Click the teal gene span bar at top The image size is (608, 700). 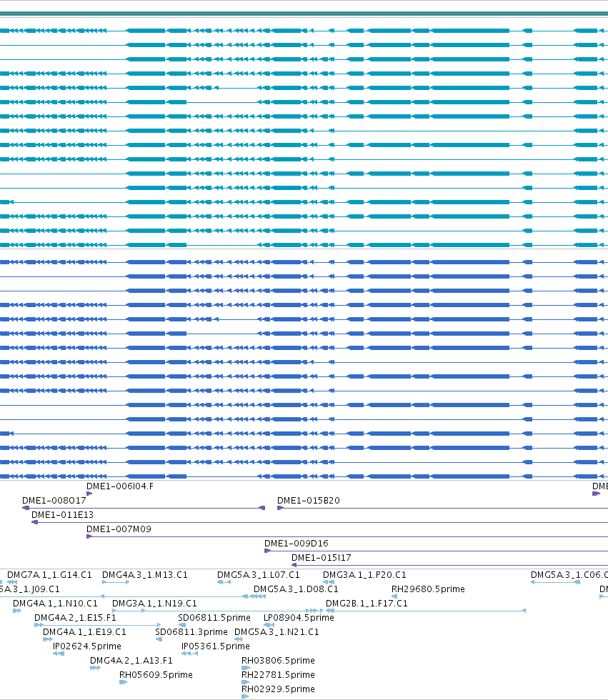(x=304, y=14)
